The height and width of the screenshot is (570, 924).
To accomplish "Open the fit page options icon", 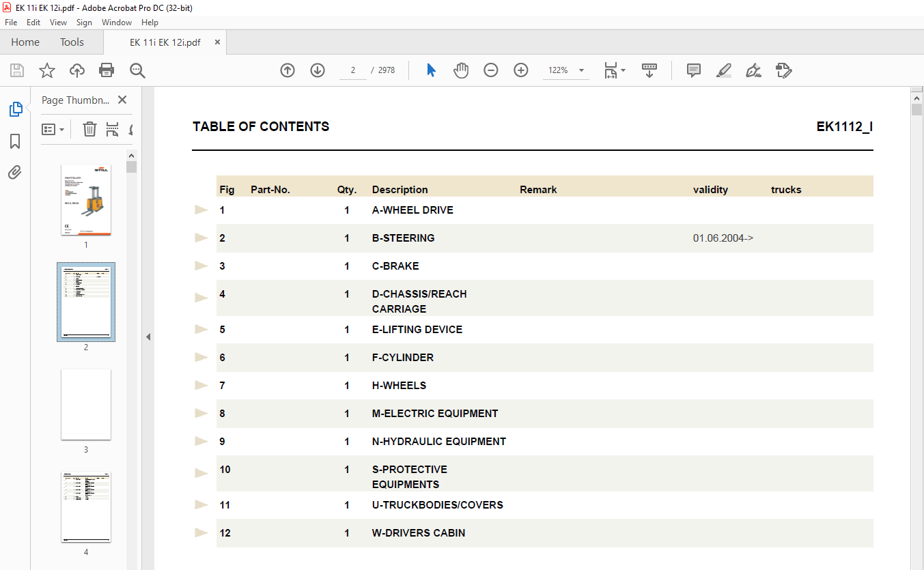I will tap(614, 70).
